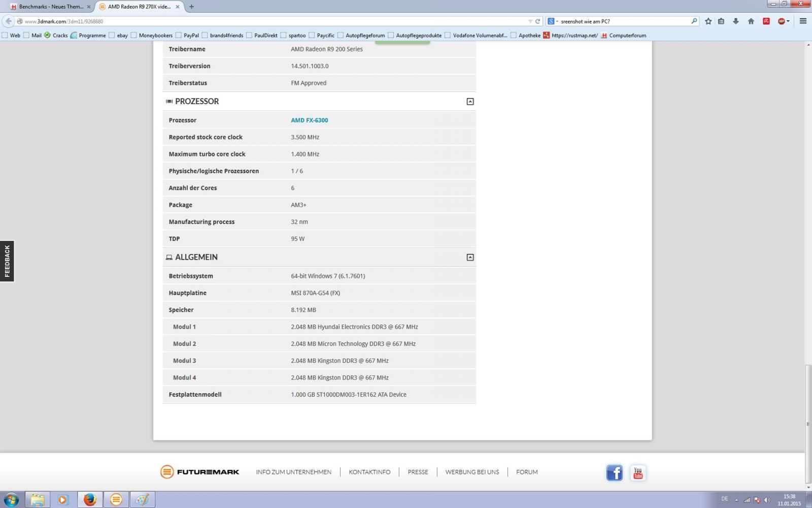Open the URL history dropdown arrow
This screenshot has width=812, height=508.
point(530,21)
